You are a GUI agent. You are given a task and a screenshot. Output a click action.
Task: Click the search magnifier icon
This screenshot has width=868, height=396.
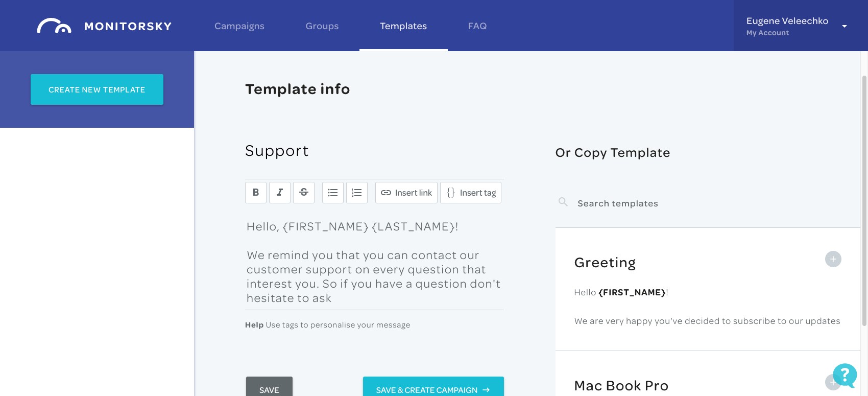pos(563,202)
